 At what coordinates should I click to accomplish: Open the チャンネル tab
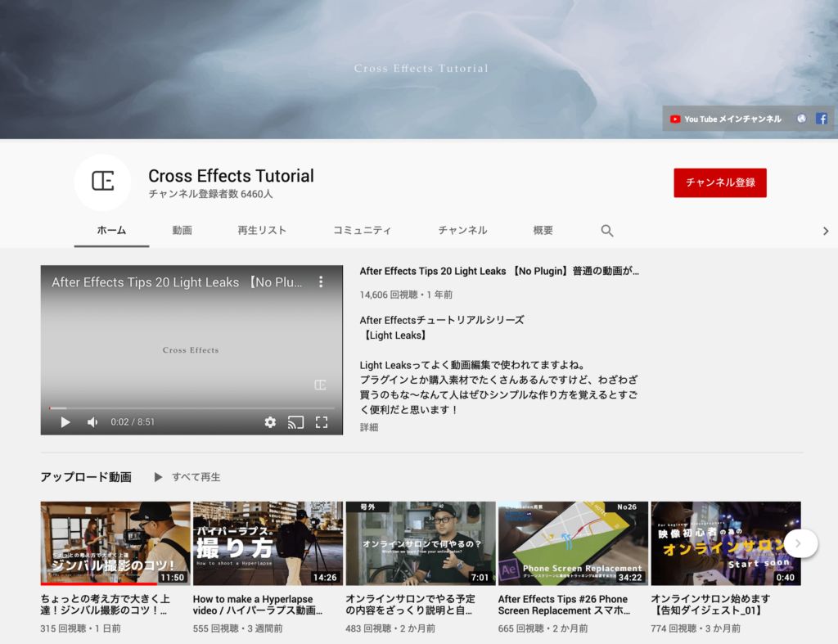pos(463,230)
